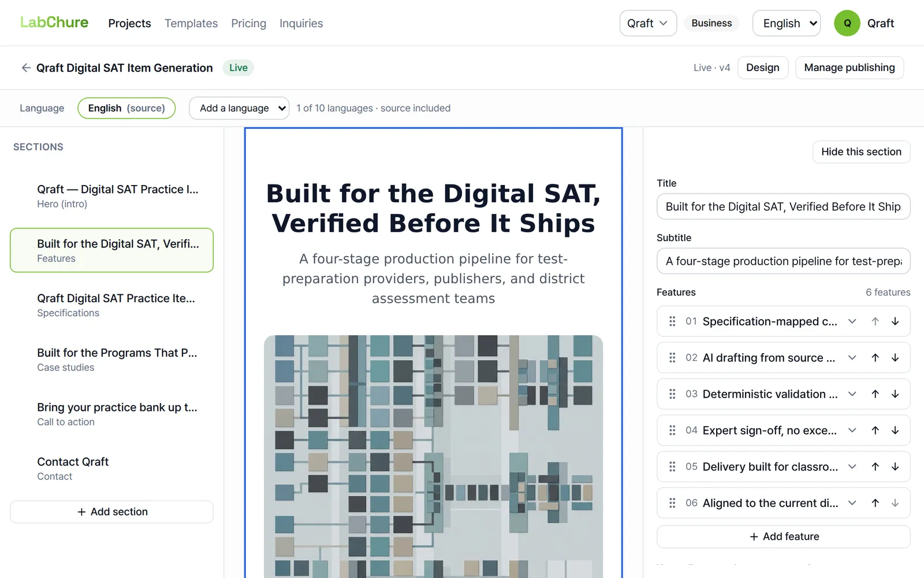924x578 pixels.
Task: Click the Add feature button
Action: tap(784, 536)
